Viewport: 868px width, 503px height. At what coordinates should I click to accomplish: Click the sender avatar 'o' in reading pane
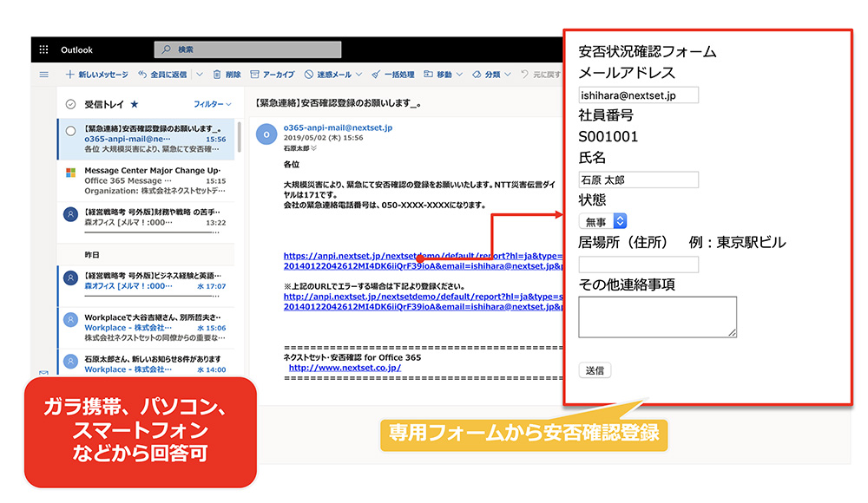pyautogui.click(x=266, y=134)
